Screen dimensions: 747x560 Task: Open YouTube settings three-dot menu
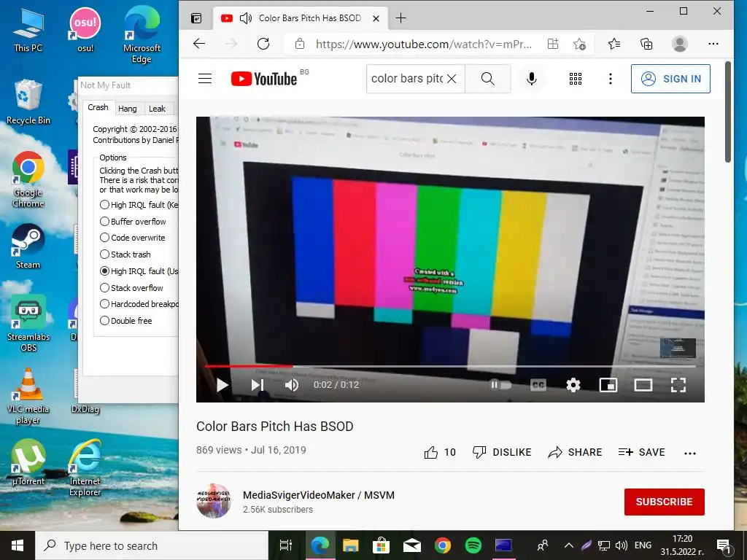point(611,79)
